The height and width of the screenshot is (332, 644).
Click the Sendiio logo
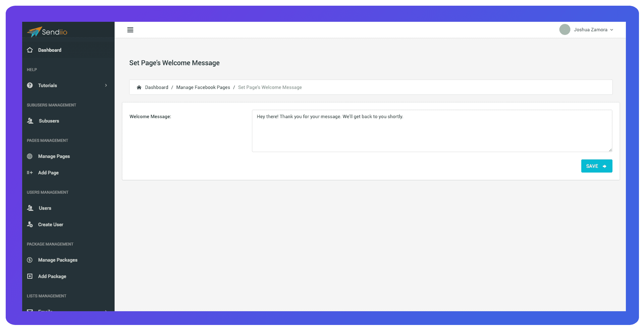pyautogui.click(x=47, y=32)
